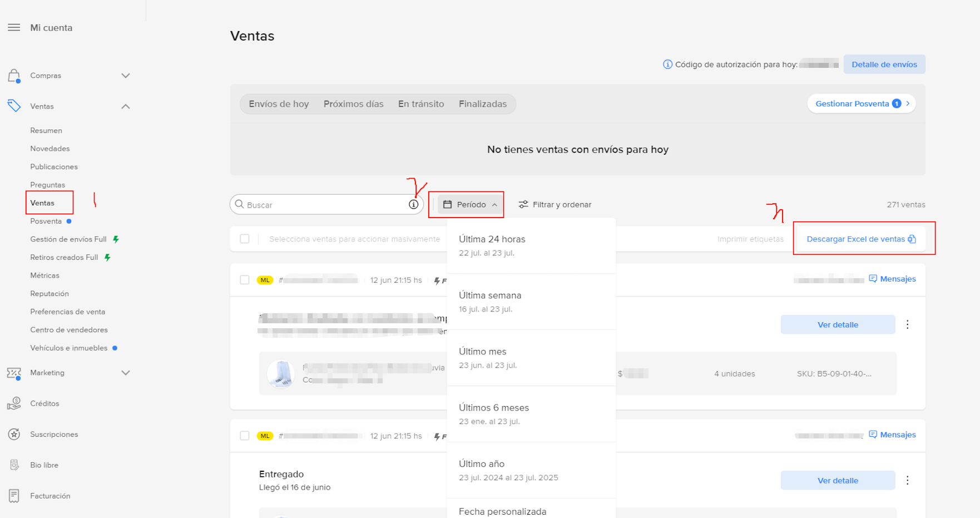The image size is (980, 518).
Task: Open Preferencias de venta in sidebar
Action: click(x=68, y=312)
